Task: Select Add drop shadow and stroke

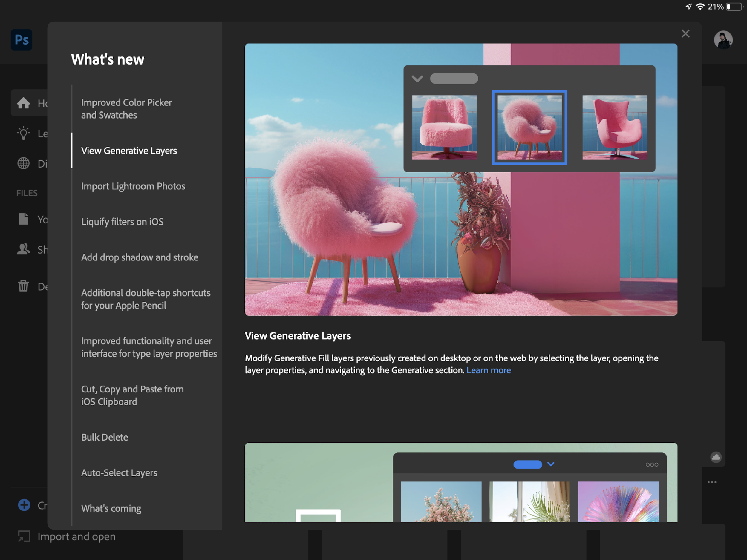Action: point(140,257)
